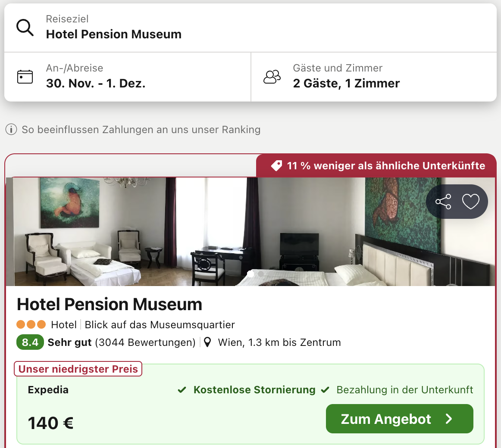Viewport: 501px width, 448px height.
Task: Select the second image carousel dot
Action: pyautogui.click(x=261, y=274)
